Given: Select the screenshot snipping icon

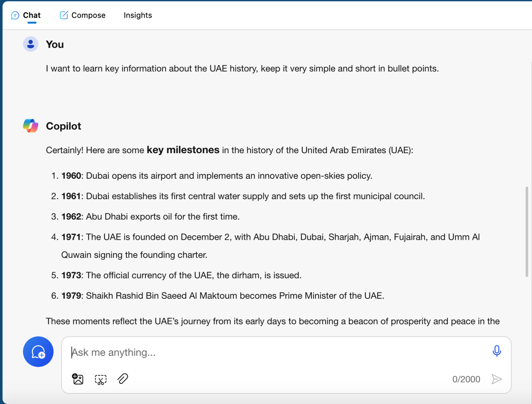Looking at the screenshot, I should click(x=100, y=379).
